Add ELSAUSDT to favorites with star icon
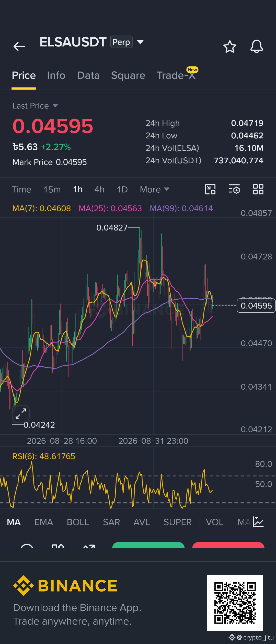This screenshot has width=276, height=644. pos(229,47)
